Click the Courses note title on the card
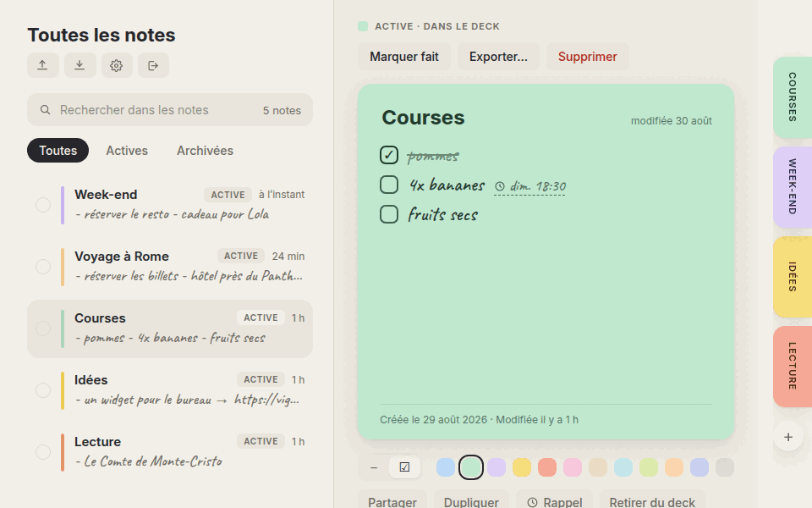The height and width of the screenshot is (508, 812). (423, 118)
